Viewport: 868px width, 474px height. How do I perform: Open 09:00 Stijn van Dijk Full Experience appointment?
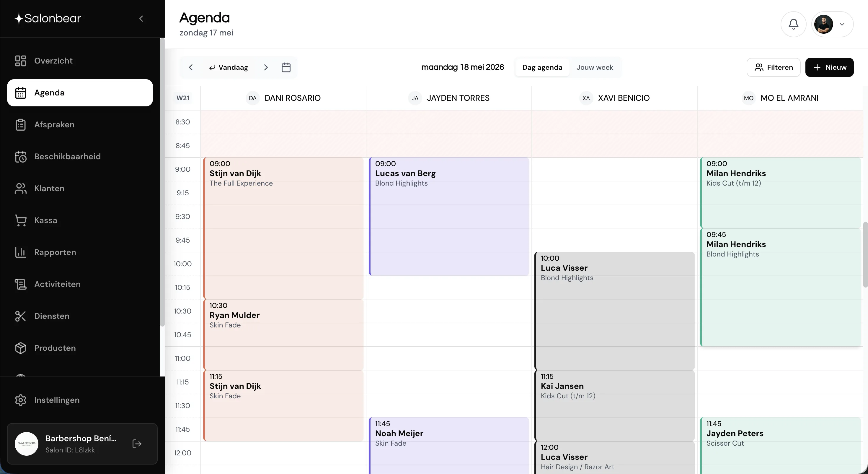283,228
